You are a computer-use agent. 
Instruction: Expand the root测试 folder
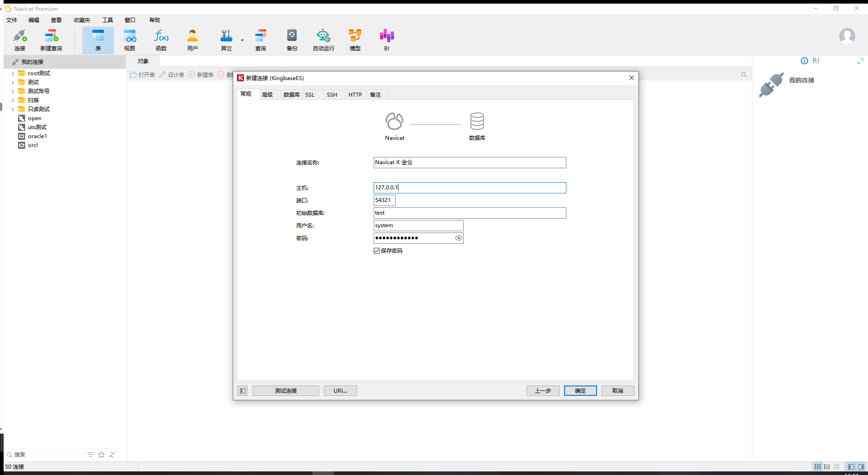pyautogui.click(x=13, y=73)
